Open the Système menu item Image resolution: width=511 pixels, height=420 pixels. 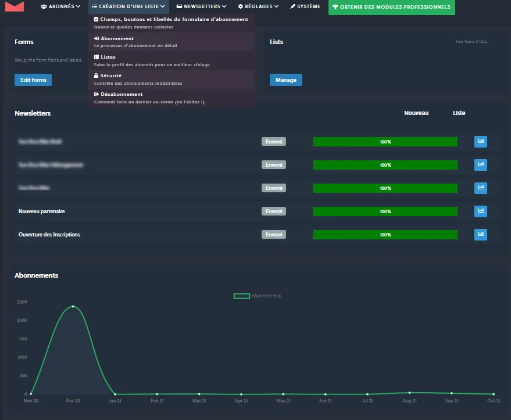(x=305, y=7)
